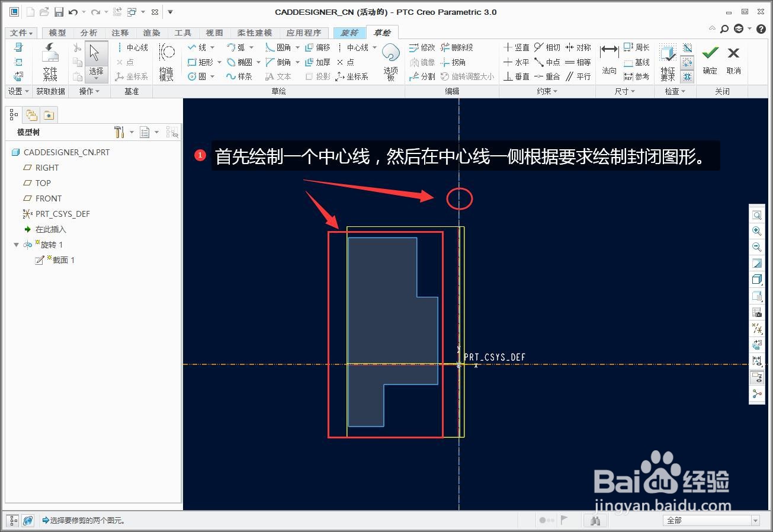Click Zoom Out on the graphics toolbar

[x=757, y=247]
